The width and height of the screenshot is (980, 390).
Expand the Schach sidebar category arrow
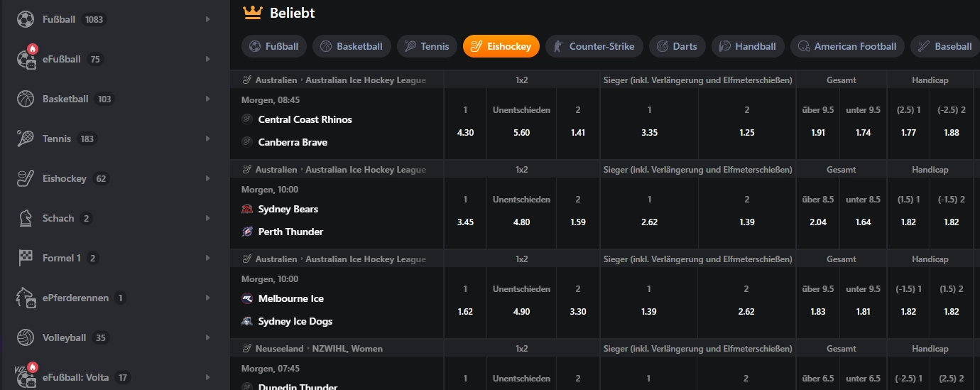pos(207,218)
